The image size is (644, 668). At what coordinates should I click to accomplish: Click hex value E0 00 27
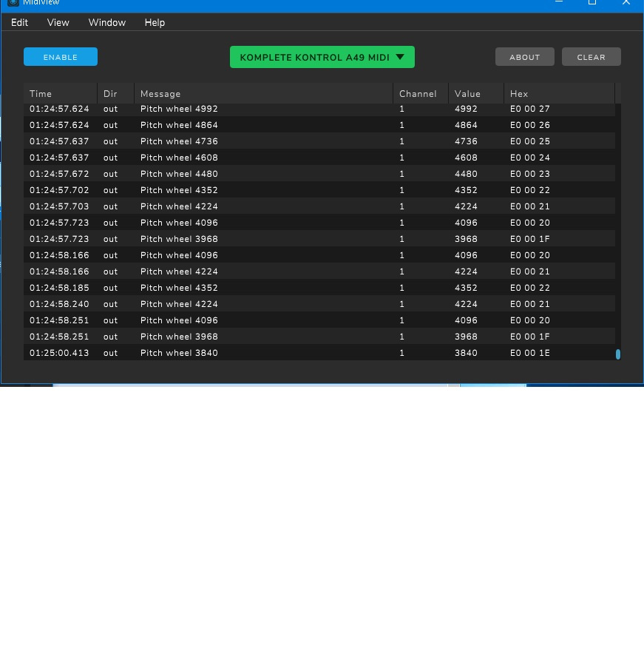coord(530,109)
